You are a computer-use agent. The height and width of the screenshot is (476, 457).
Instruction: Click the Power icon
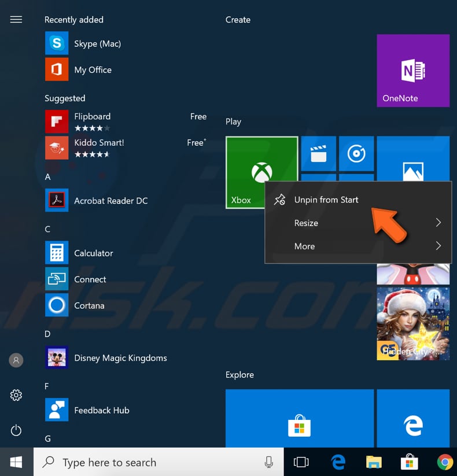16,430
